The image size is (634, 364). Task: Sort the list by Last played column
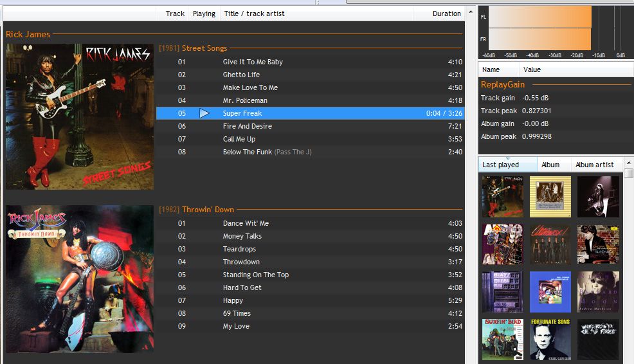(x=507, y=165)
